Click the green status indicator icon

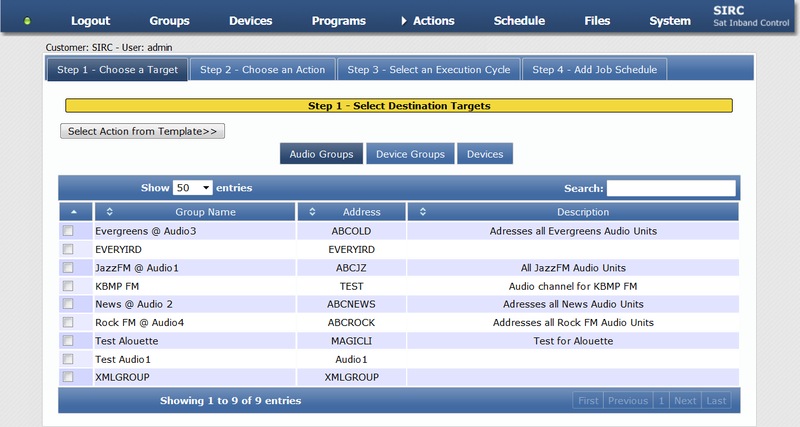[28, 21]
